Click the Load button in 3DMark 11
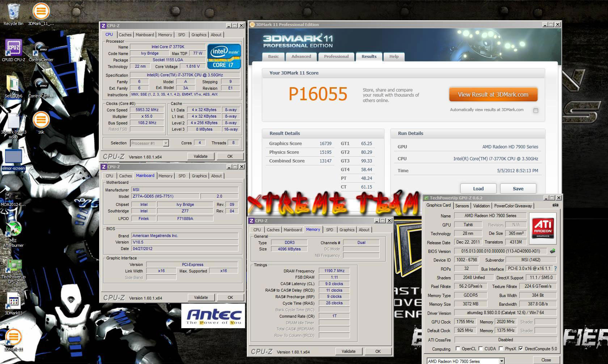 478,189
